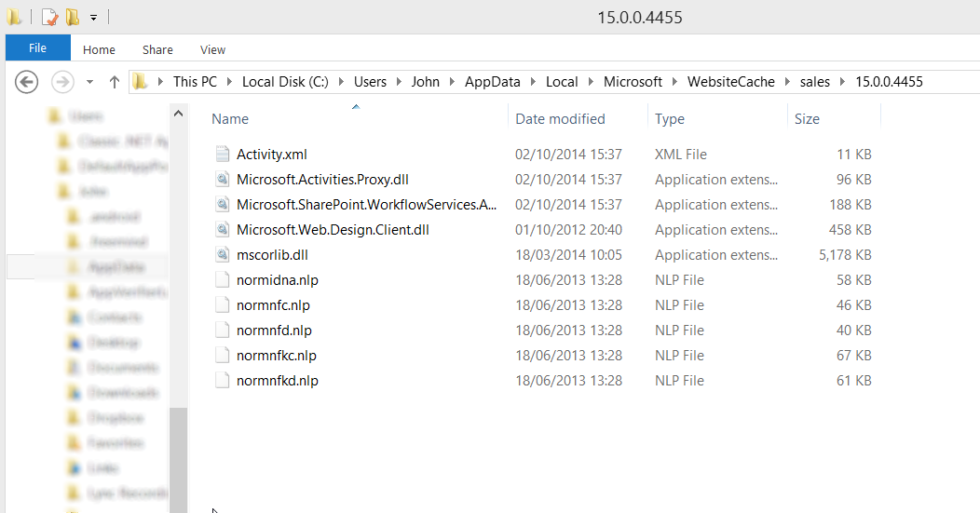This screenshot has width=980, height=513.
Task: Sort by Type column header
Action: click(670, 119)
